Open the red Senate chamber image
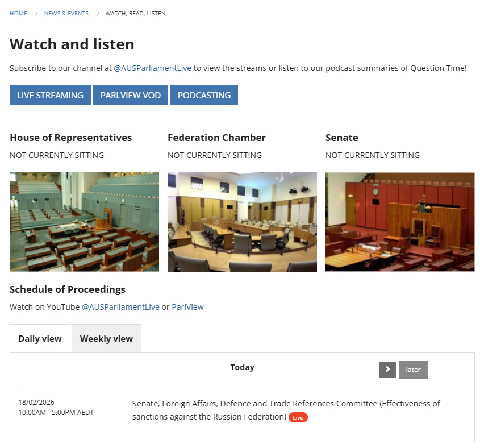Image resolution: width=480 pixels, height=448 pixels. click(x=399, y=222)
